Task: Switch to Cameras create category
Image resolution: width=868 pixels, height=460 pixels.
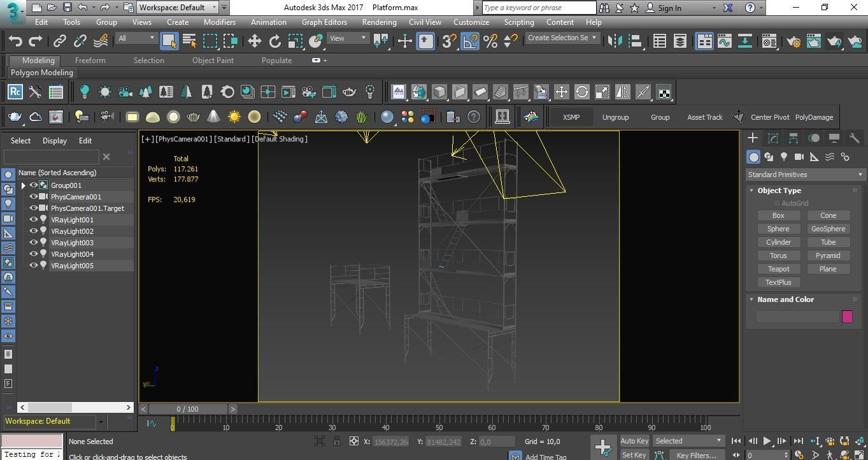Action: click(799, 157)
